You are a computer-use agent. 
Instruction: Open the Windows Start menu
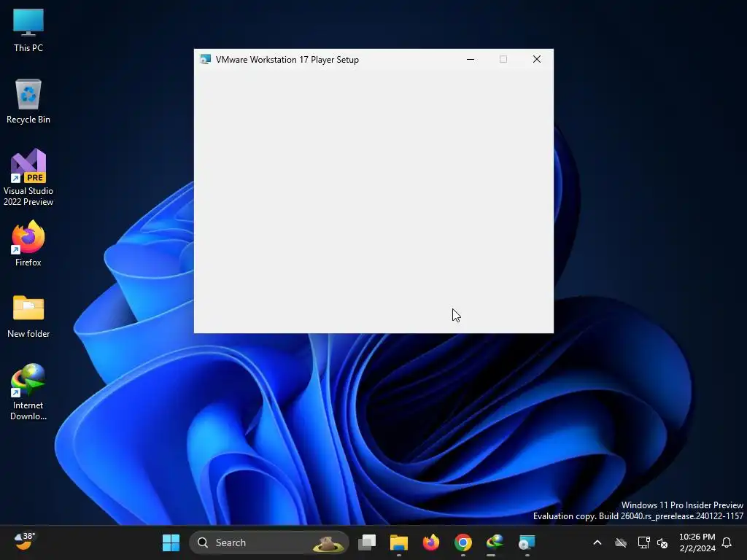pyautogui.click(x=171, y=542)
